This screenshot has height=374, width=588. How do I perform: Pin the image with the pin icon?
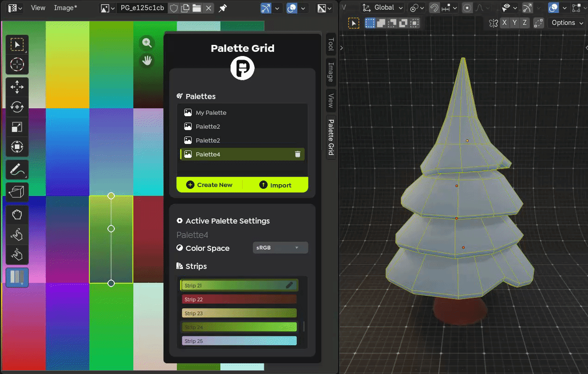[x=223, y=8]
